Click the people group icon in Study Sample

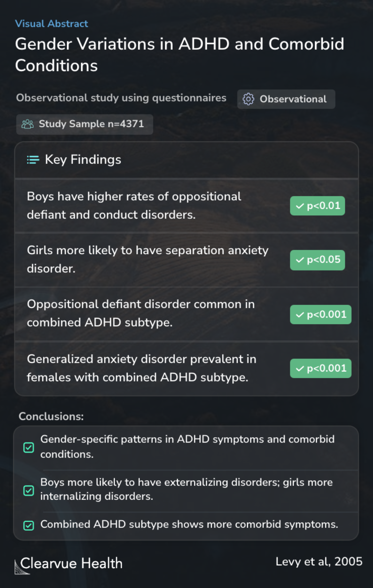28,124
